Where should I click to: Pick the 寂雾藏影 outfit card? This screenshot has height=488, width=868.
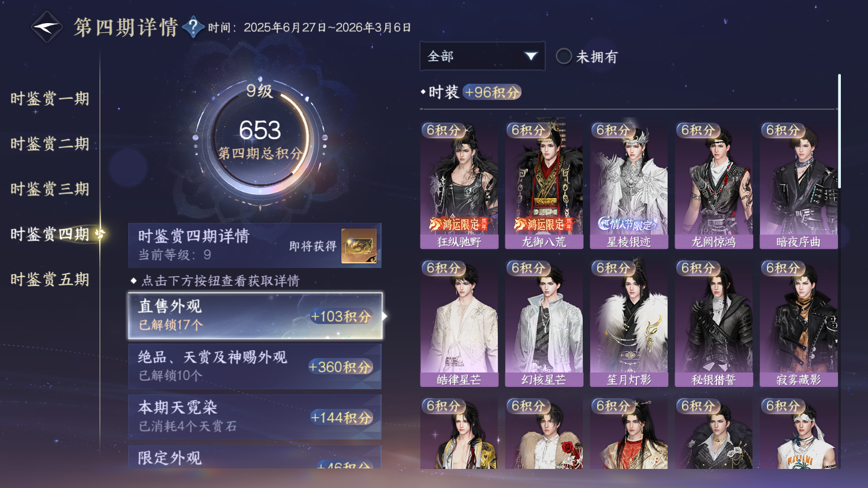(x=799, y=323)
